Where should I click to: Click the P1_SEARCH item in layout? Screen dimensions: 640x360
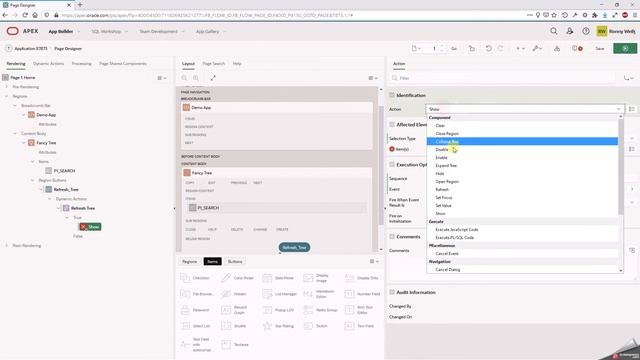277,208
